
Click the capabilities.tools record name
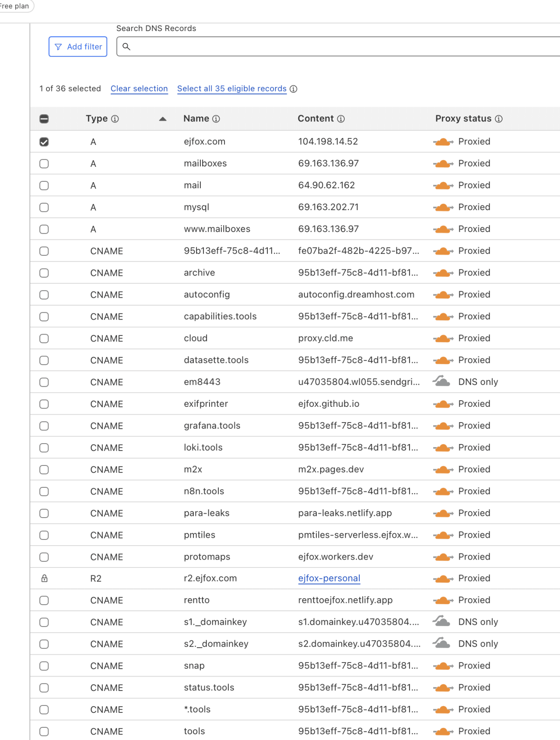[x=220, y=317]
